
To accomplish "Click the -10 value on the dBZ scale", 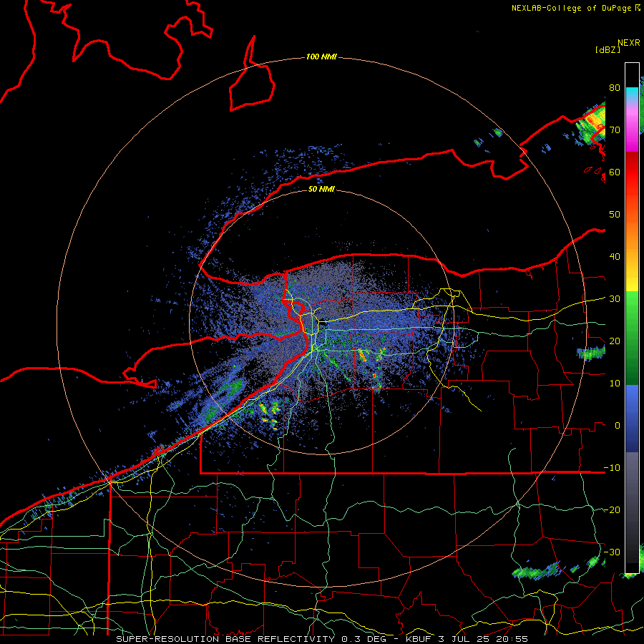I will click(x=612, y=468).
